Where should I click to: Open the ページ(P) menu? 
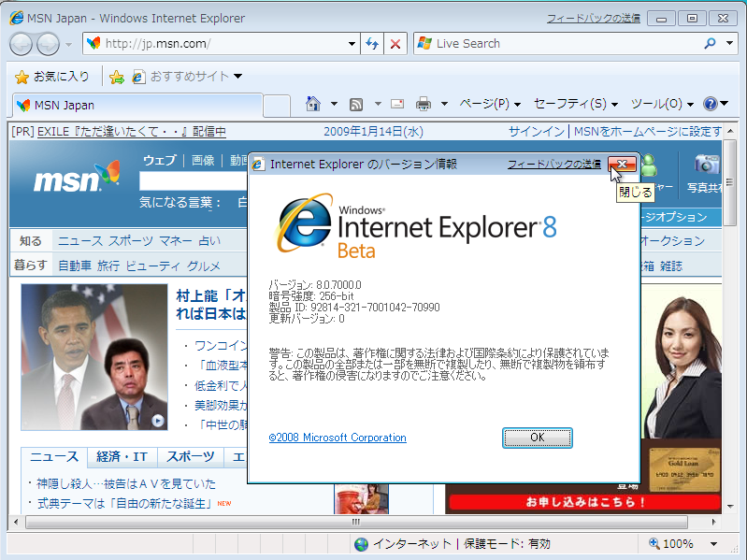490,104
